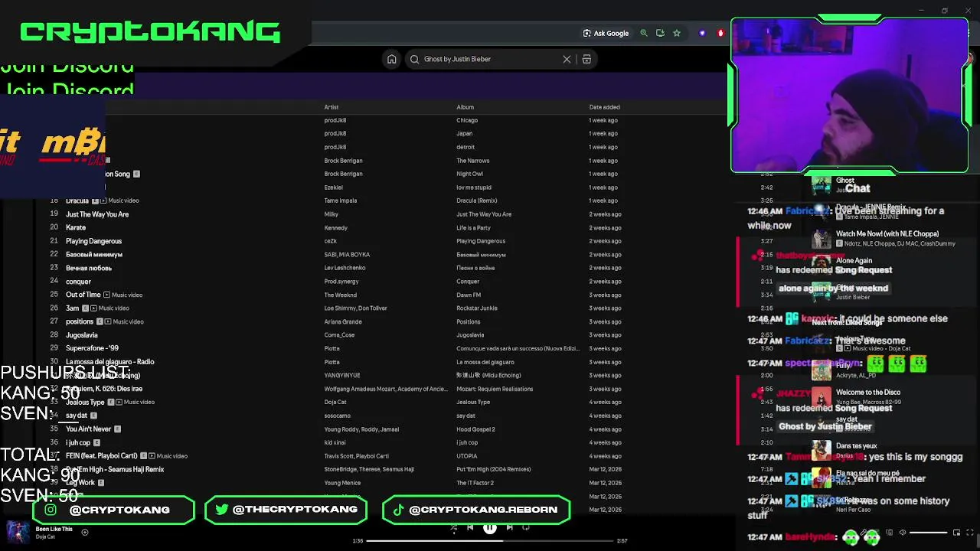
Task: Open the Browse icon beside search bar
Action: (586, 59)
